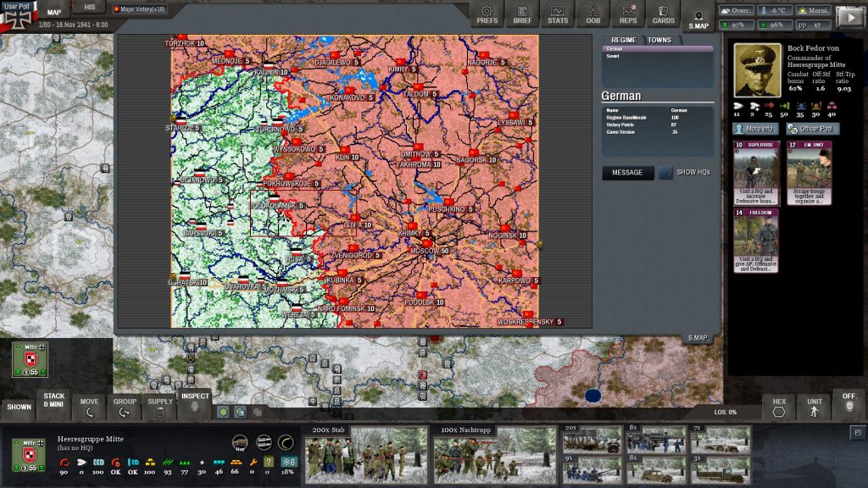Open the OOB order of battle icon
This screenshot has height=488, width=868.
pos(593,14)
